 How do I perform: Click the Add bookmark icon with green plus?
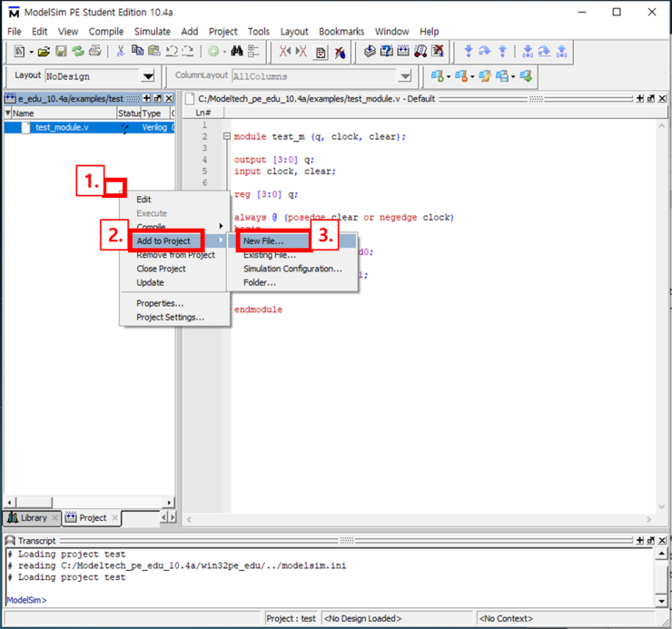pos(438,76)
